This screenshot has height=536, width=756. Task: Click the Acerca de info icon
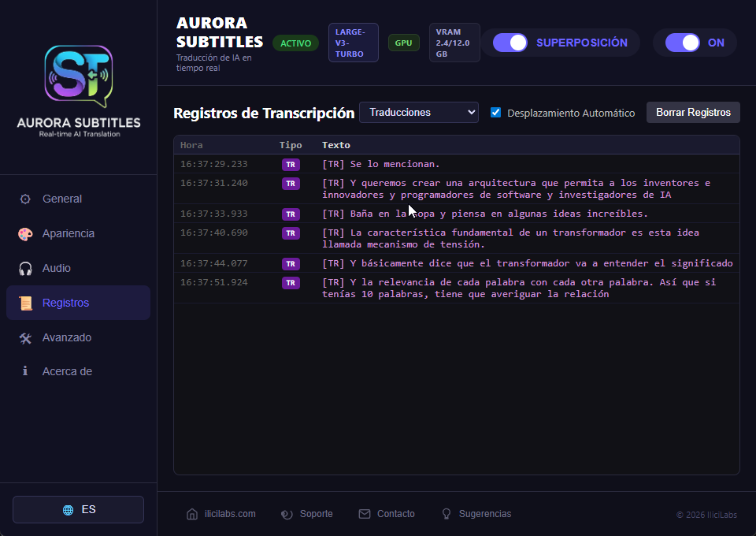(25, 371)
